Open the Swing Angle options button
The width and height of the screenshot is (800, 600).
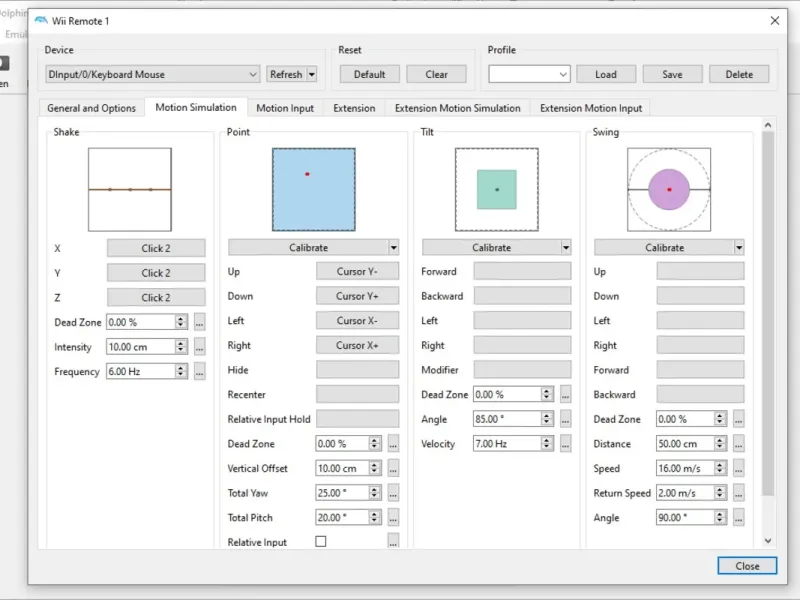pos(738,517)
